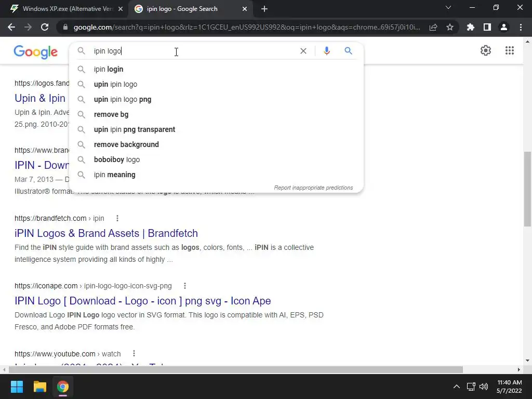
Task: Open the Chrome profile avatar
Action: click(x=504, y=27)
